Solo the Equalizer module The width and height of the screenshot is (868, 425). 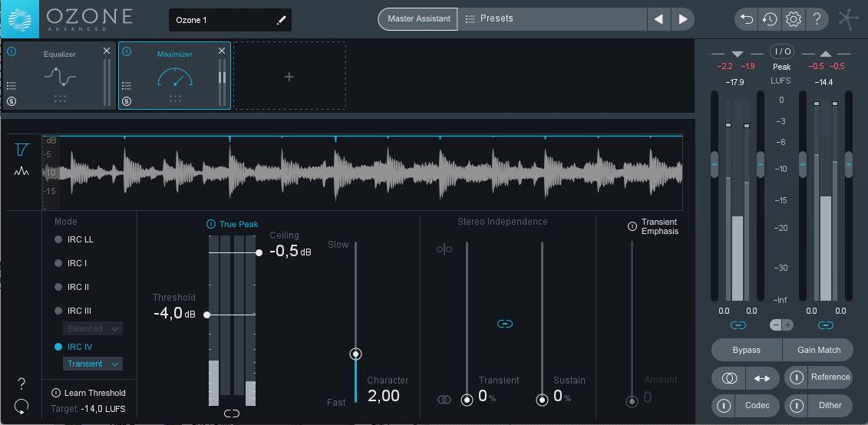pyautogui.click(x=12, y=101)
